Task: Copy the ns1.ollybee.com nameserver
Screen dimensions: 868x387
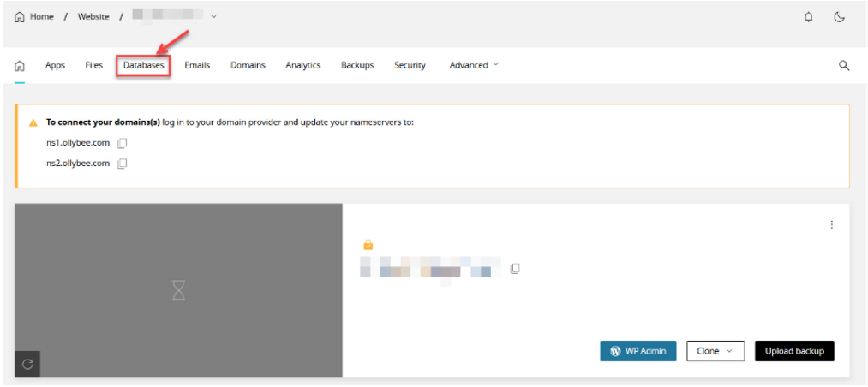Action: coord(123,143)
